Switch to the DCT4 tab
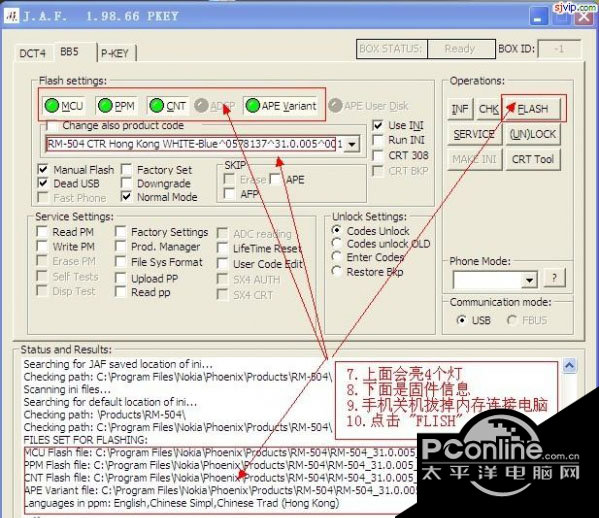This screenshot has width=599, height=518. (32, 53)
